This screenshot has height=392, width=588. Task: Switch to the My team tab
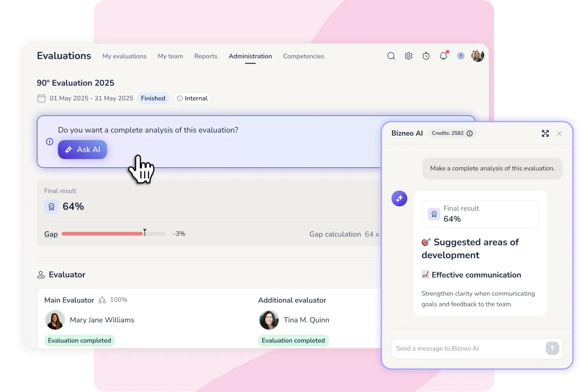170,56
